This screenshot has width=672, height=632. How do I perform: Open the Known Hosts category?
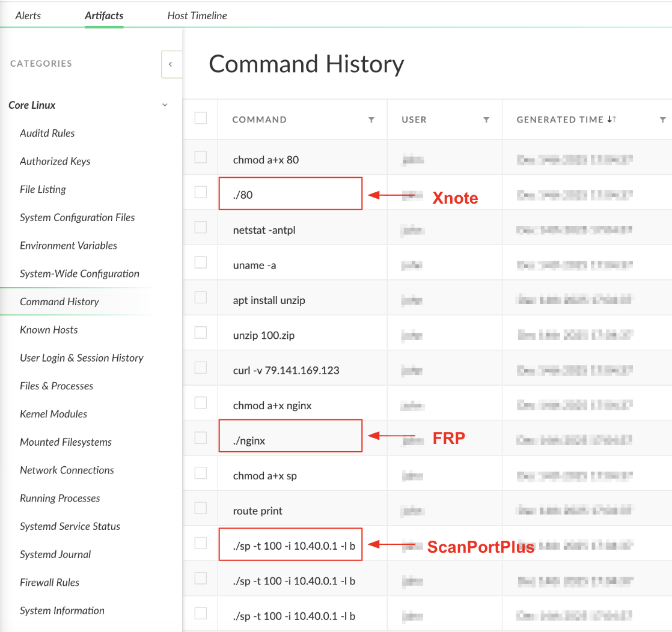coord(49,329)
